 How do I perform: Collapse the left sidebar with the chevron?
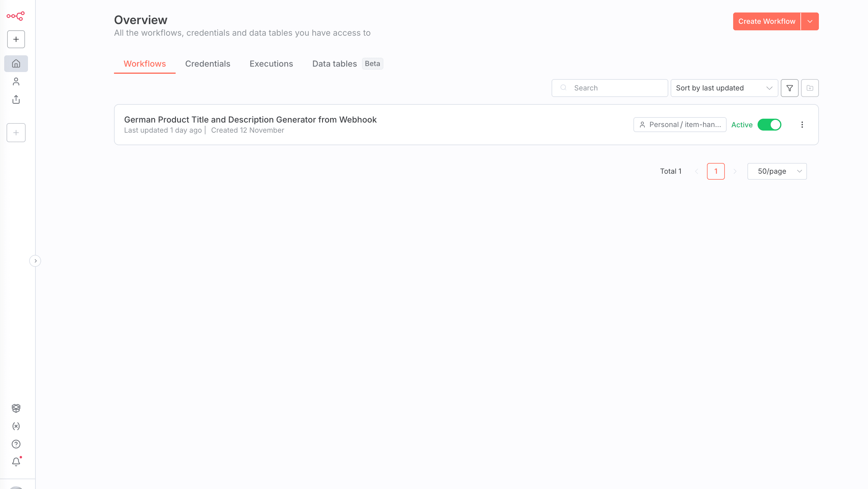(35, 260)
